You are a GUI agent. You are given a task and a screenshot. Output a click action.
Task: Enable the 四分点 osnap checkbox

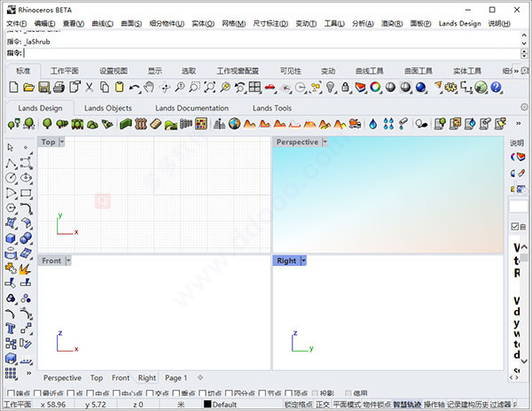click(x=229, y=393)
